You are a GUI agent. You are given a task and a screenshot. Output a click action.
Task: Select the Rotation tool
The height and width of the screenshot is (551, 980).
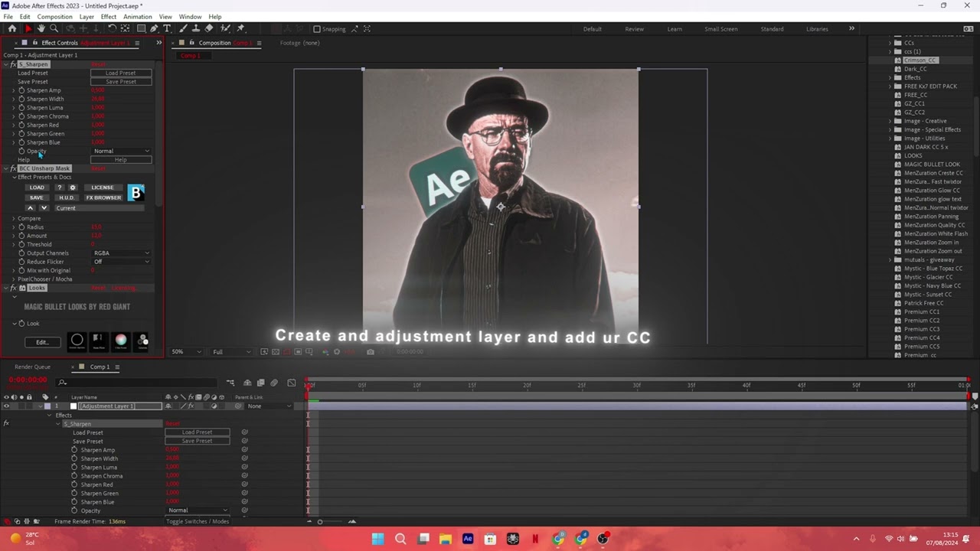(x=113, y=29)
